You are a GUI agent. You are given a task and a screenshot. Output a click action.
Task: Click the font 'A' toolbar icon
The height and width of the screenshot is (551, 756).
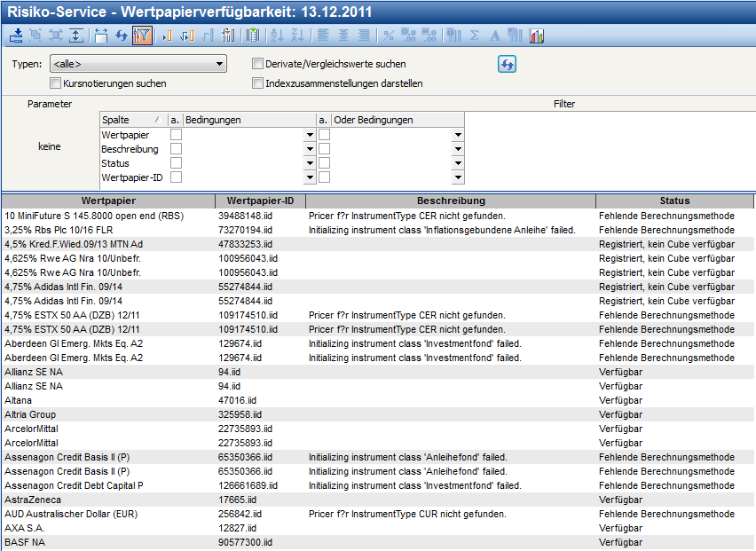point(496,36)
